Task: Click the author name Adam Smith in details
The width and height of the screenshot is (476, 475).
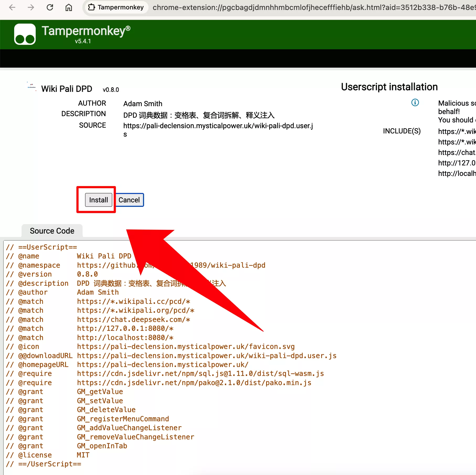Action: pyautogui.click(x=143, y=104)
